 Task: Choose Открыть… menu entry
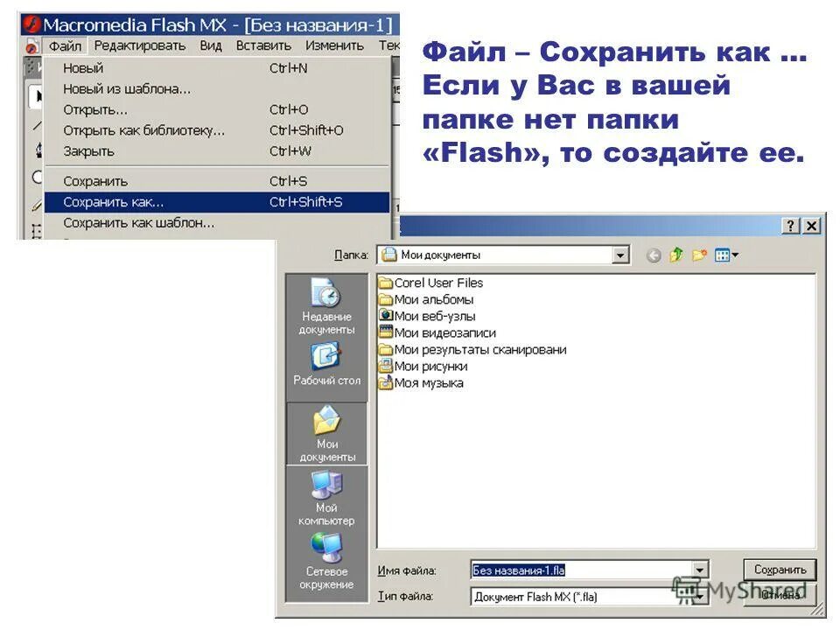216,110
